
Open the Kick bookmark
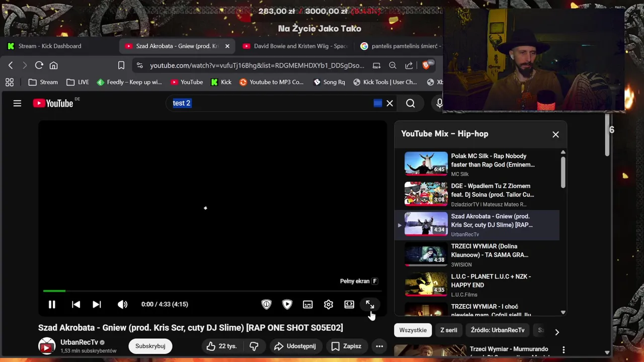tap(221, 82)
